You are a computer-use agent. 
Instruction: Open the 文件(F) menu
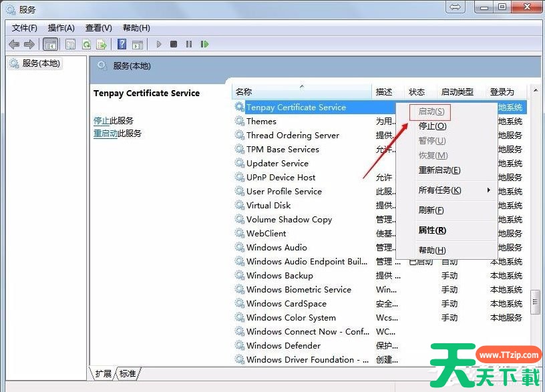click(x=25, y=28)
